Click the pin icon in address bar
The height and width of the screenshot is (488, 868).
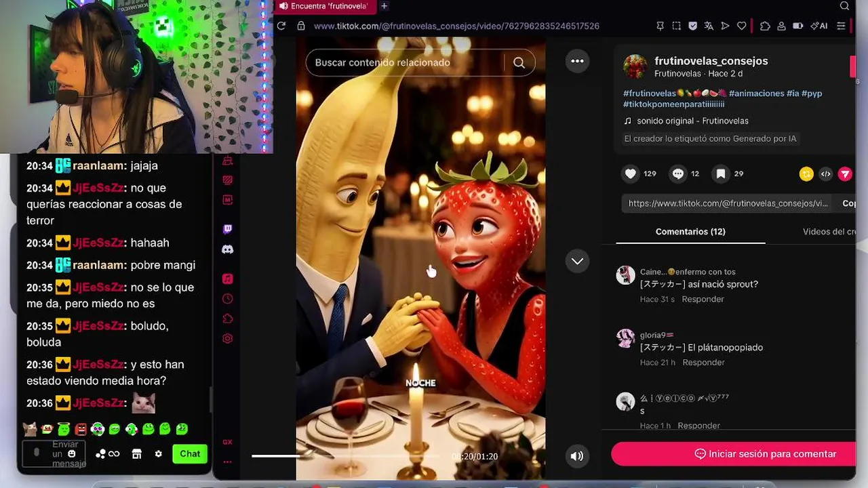(x=660, y=26)
